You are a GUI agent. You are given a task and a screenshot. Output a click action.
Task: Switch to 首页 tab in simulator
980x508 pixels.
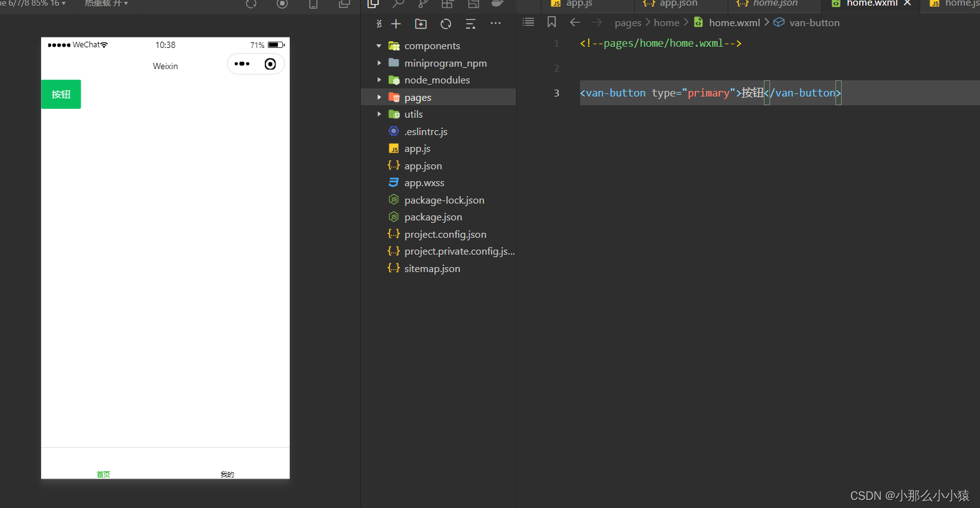pyautogui.click(x=103, y=474)
